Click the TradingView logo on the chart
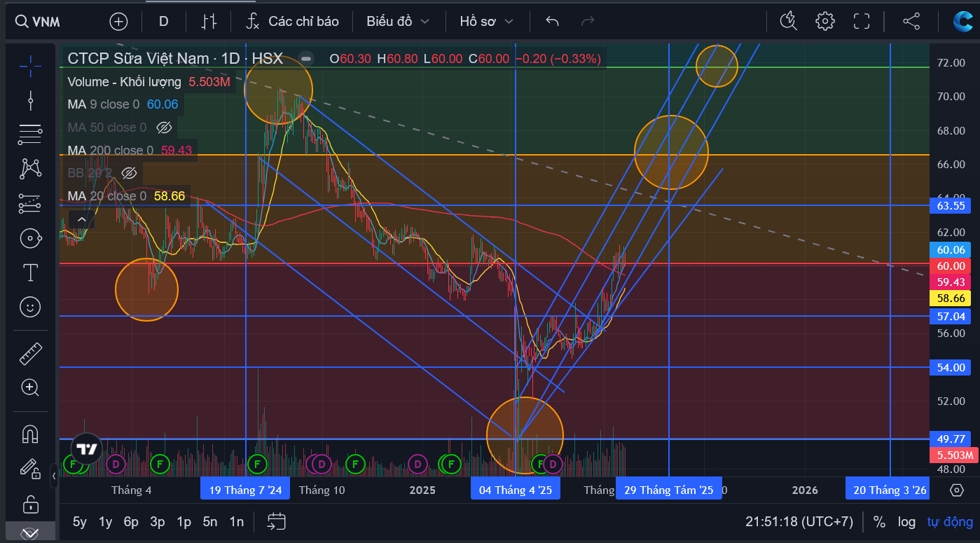The height and width of the screenshot is (543, 980). pos(87,449)
